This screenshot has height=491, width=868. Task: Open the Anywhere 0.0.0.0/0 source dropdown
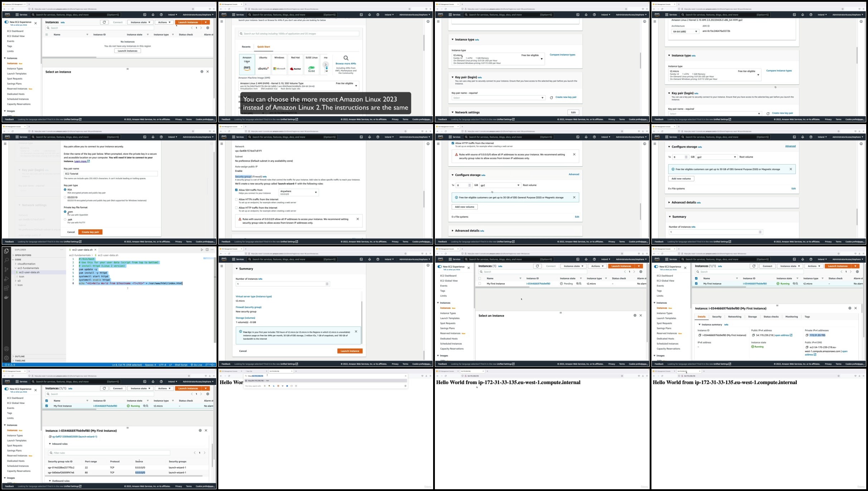click(x=299, y=192)
